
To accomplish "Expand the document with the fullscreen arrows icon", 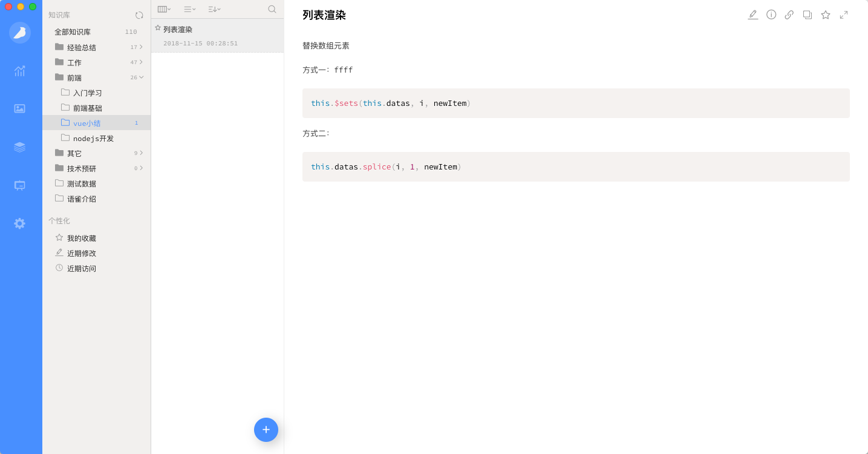I will tap(843, 14).
